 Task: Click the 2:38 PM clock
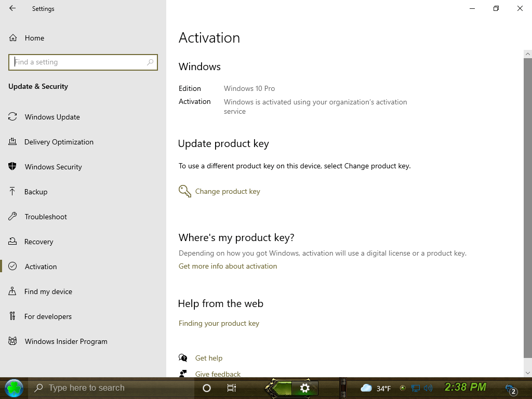click(465, 387)
